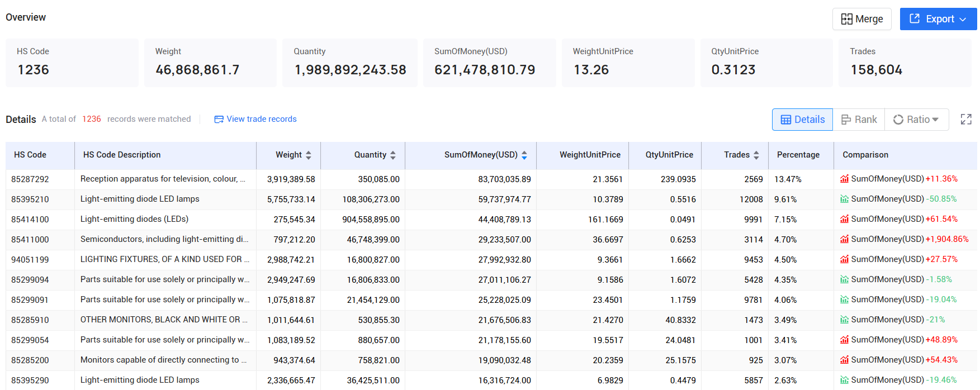The height and width of the screenshot is (390, 980).
Task: Click the QtyUnitPrice column header
Action: (x=669, y=155)
